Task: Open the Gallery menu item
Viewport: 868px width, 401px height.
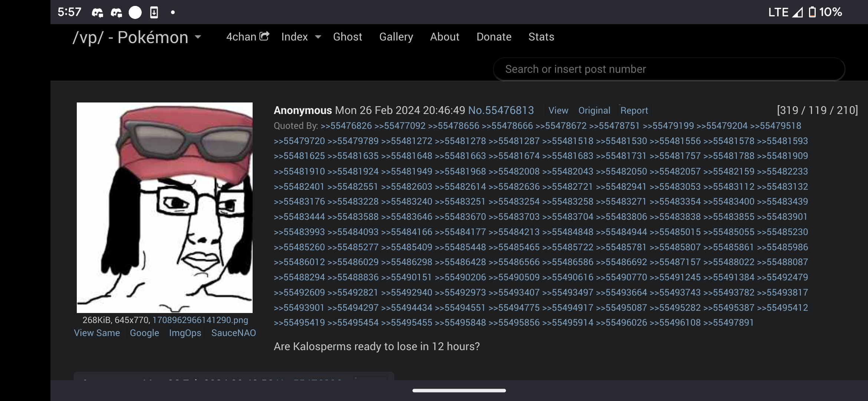Action: click(x=396, y=37)
